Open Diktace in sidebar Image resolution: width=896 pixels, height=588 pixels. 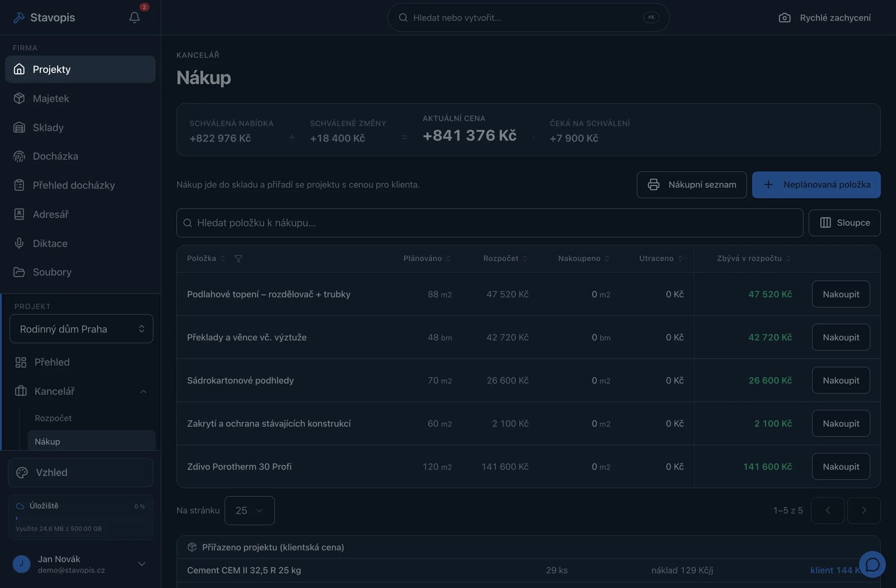click(x=80, y=244)
